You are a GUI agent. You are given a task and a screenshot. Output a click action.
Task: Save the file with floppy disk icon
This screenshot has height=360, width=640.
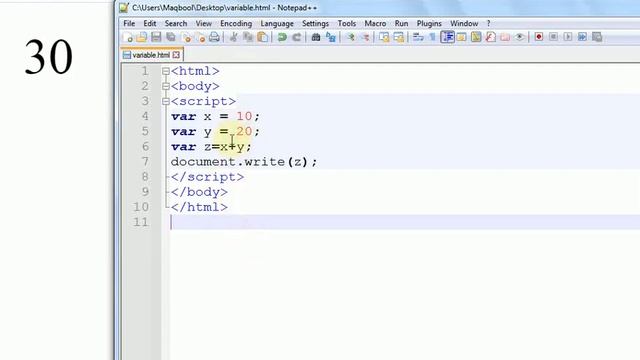click(x=156, y=37)
